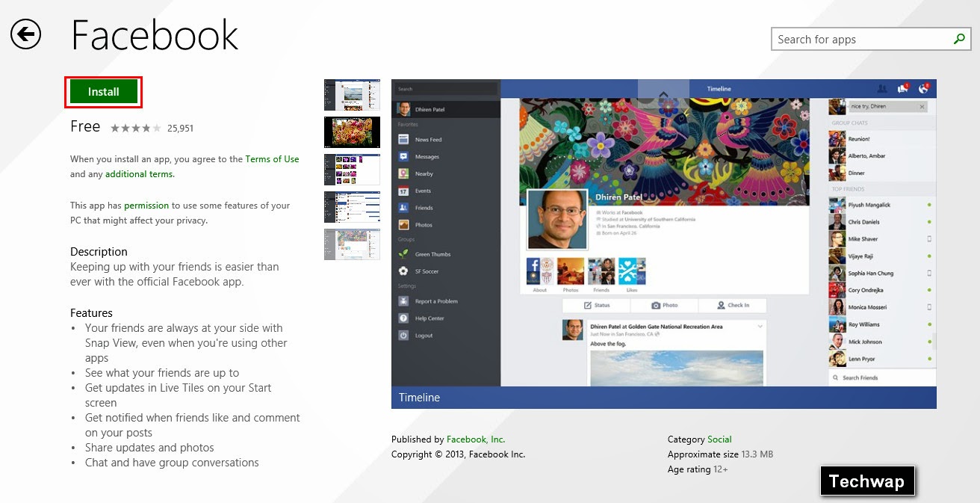The image size is (980, 503).
Task: Select the first screenshot thumbnail
Action: tap(352, 95)
